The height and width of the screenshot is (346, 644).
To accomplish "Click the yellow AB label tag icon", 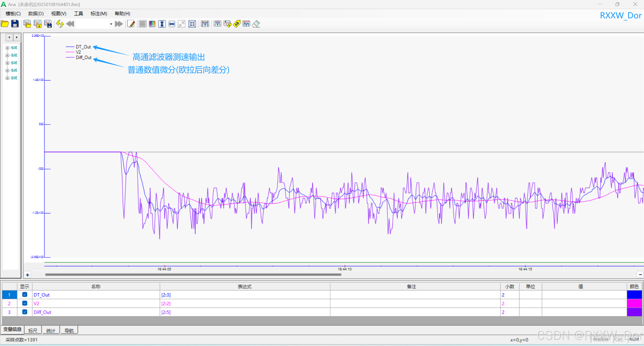I will 237,24.
